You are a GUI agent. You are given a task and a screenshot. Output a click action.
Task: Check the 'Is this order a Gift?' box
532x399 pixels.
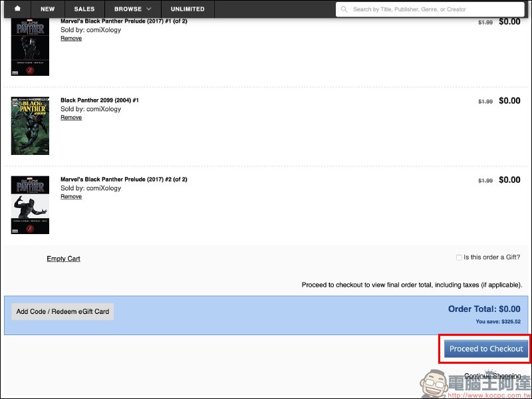[x=459, y=257]
